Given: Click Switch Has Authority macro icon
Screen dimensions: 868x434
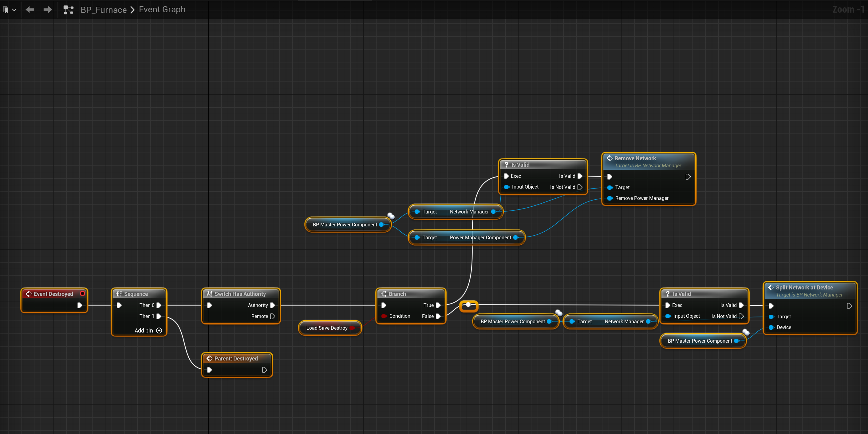Looking at the screenshot, I should pos(209,294).
